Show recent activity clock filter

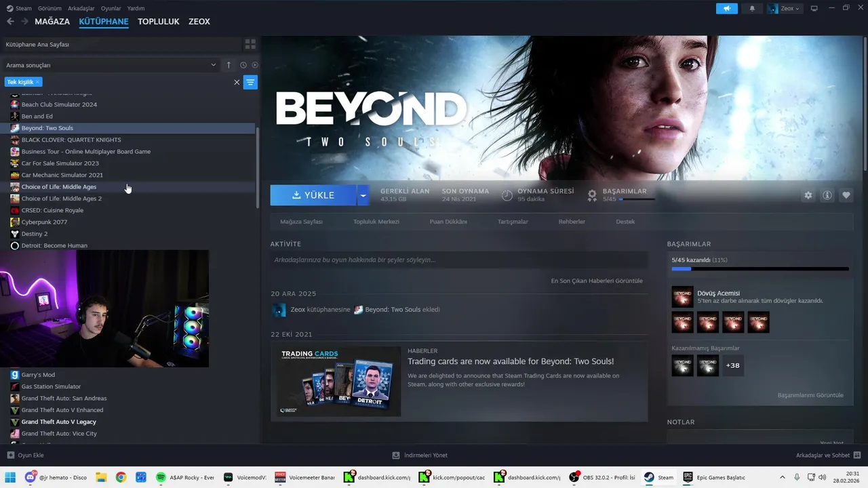(243, 65)
